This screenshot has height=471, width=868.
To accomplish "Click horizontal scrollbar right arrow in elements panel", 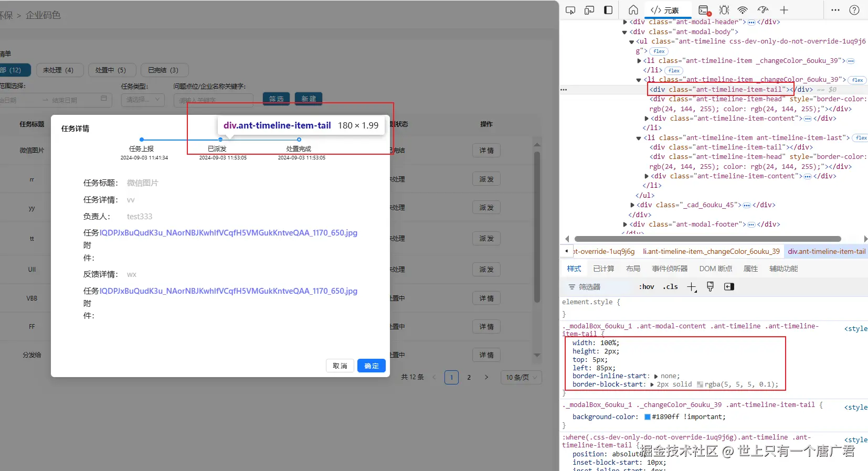I will tap(865, 239).
